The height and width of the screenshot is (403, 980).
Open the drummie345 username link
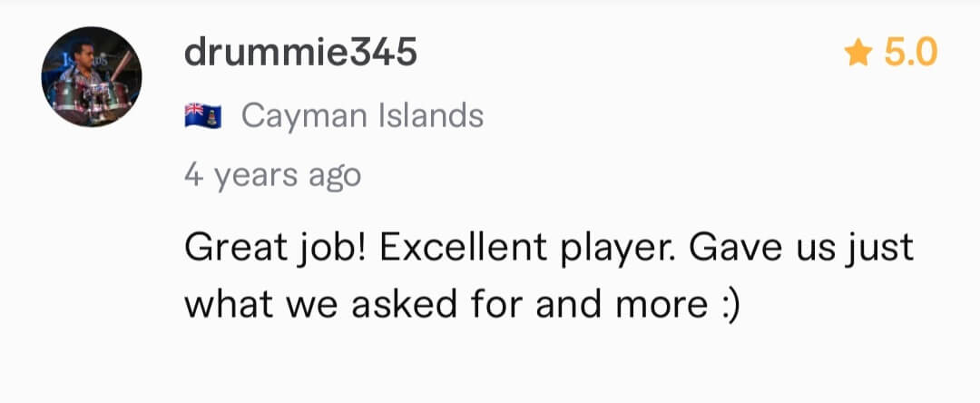300,54
